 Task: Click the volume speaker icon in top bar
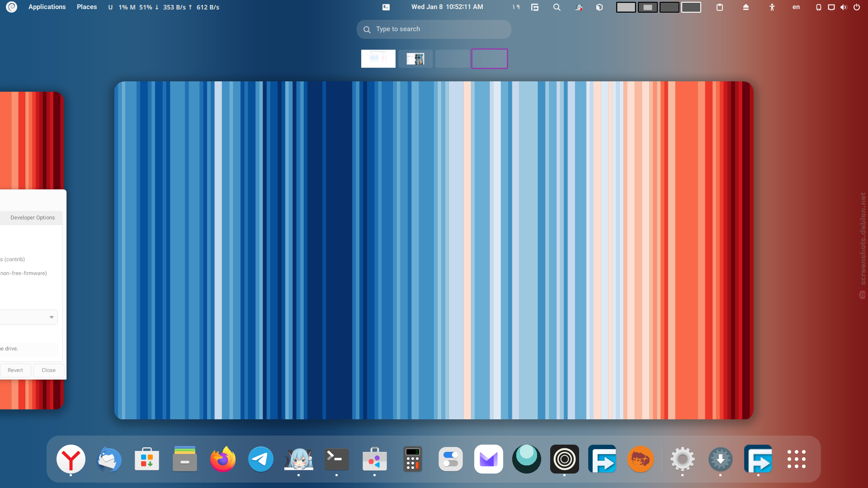pos(844,7)
